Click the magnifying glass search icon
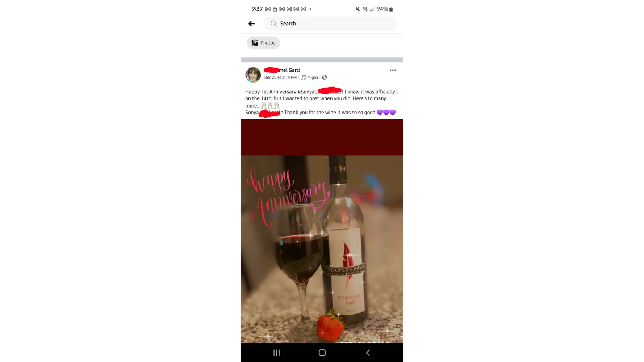Screen dimensions: 644x362 point(273,24)
